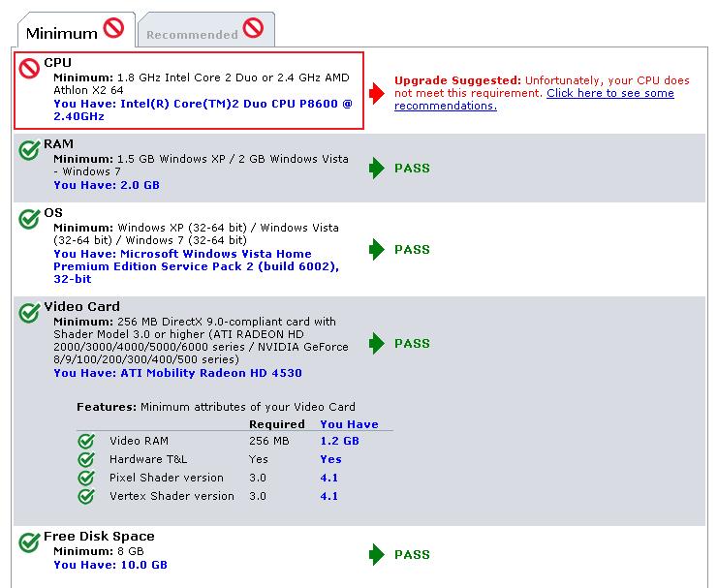Select the ATI Mobility Radeon HD 4530 text

[211, 373]
